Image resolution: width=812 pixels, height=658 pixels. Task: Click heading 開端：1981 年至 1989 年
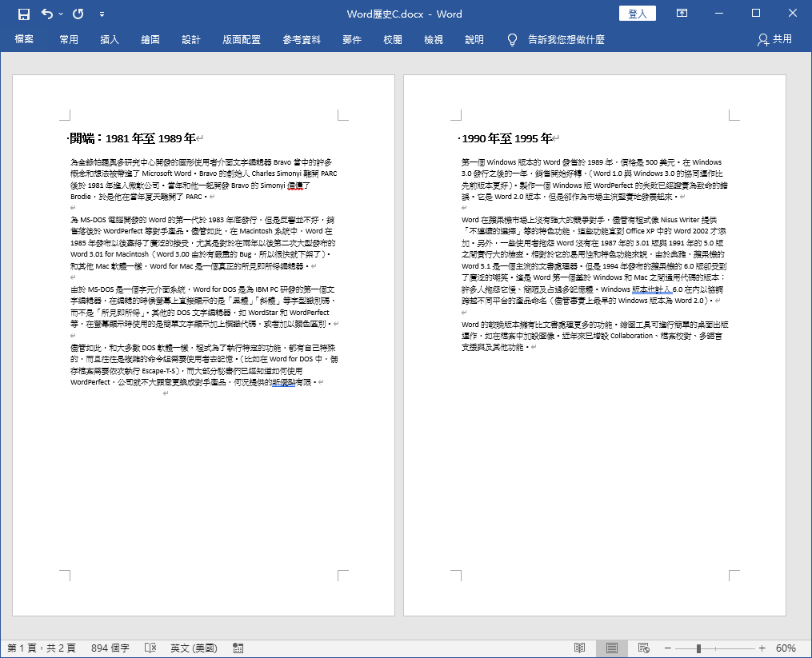click(133, 138)
